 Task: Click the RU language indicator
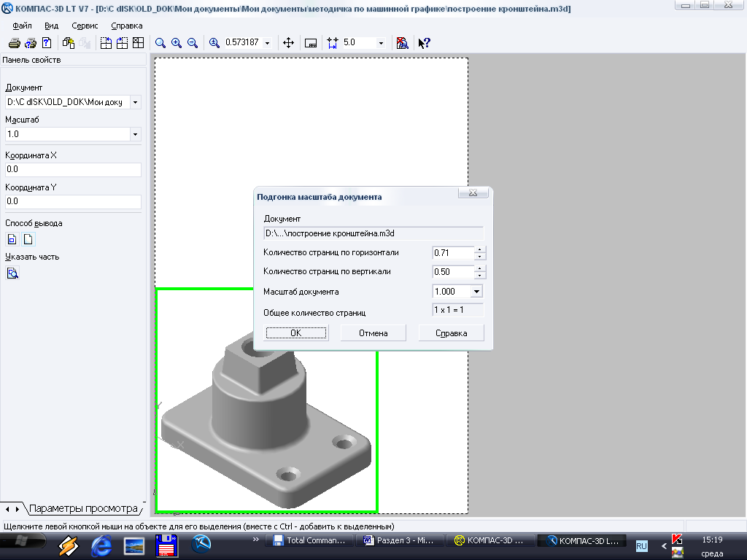click(642, 545)
